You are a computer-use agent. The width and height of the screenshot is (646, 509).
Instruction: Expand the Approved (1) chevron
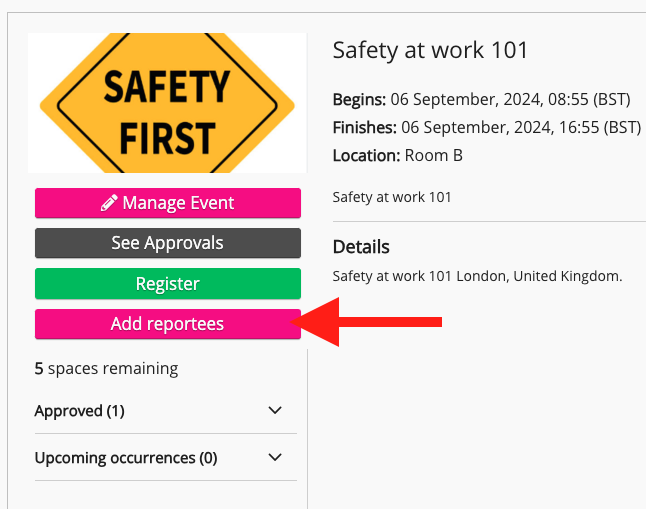(x=276, y=411)
